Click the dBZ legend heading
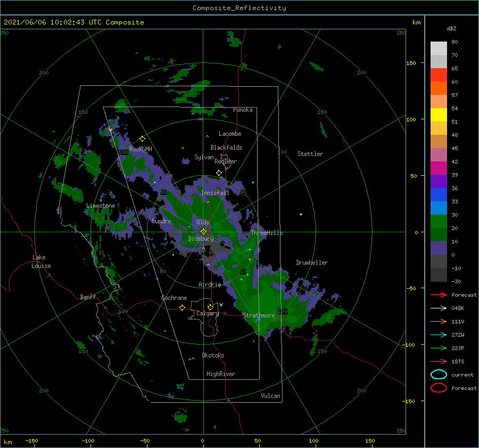The height and width of the screenshot is (448, 479). pyautogui.click(x=451, y=28)
